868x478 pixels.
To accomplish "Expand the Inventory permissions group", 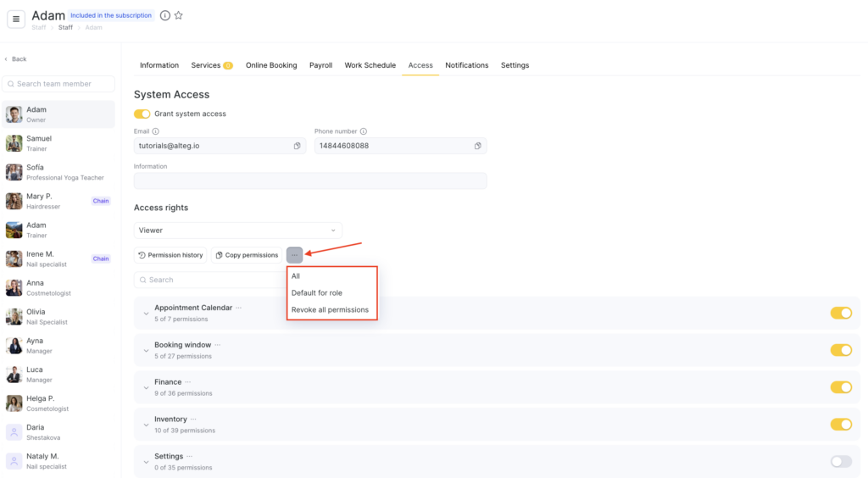I will click(x=146, y=425).
